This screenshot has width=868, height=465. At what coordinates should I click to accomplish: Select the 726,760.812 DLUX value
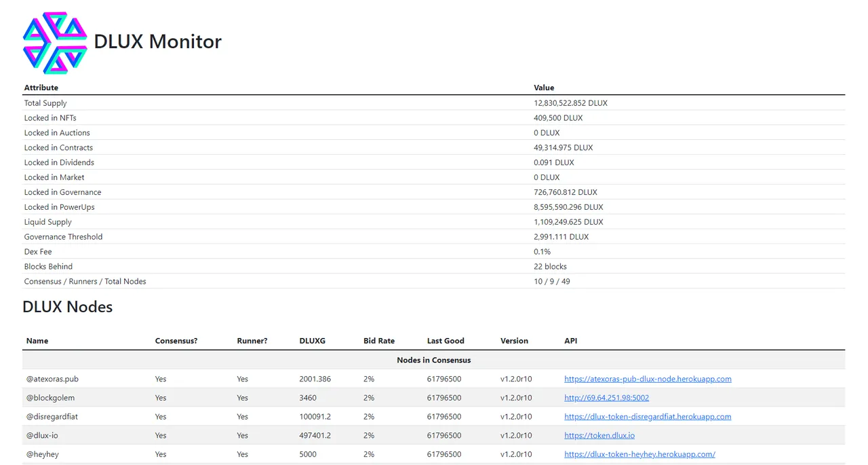tap(566, 193)
